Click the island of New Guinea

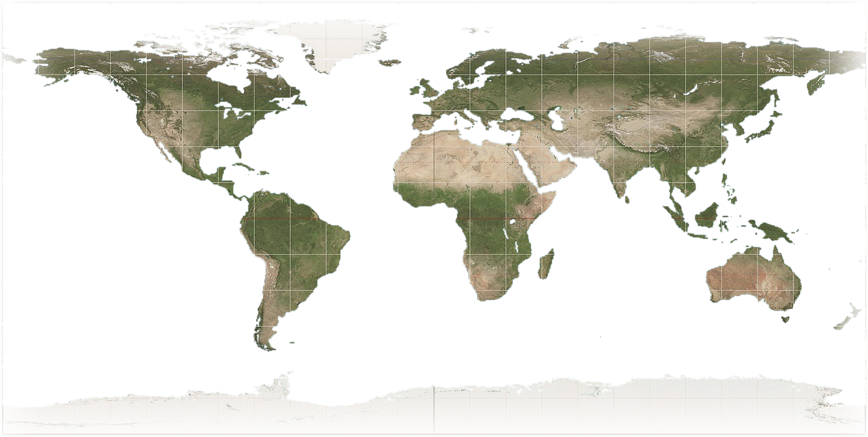[x=774, y=231]
